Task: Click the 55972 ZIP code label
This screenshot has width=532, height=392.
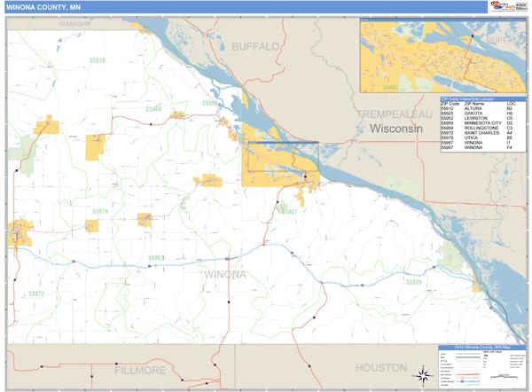Action: click(x=37, y=293)
